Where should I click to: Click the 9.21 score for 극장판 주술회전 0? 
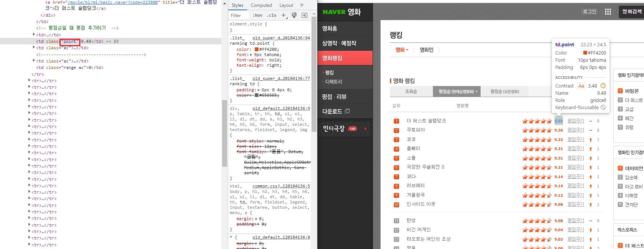[558, 167]
